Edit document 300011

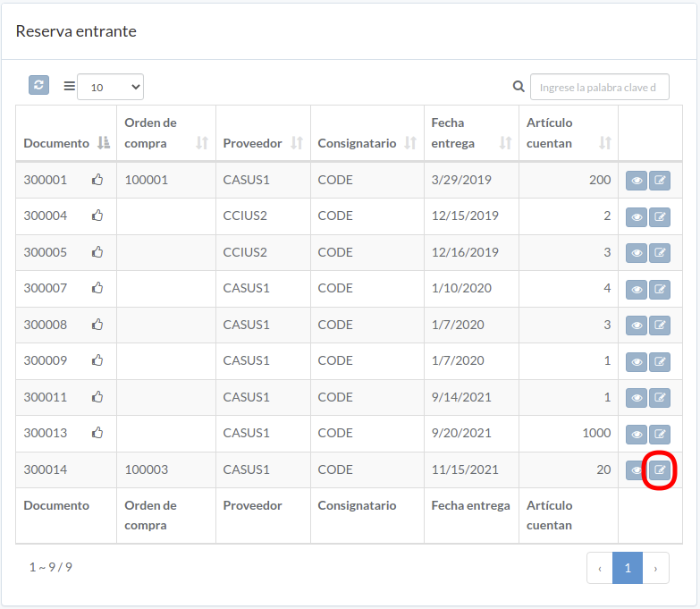coord(660,398)
